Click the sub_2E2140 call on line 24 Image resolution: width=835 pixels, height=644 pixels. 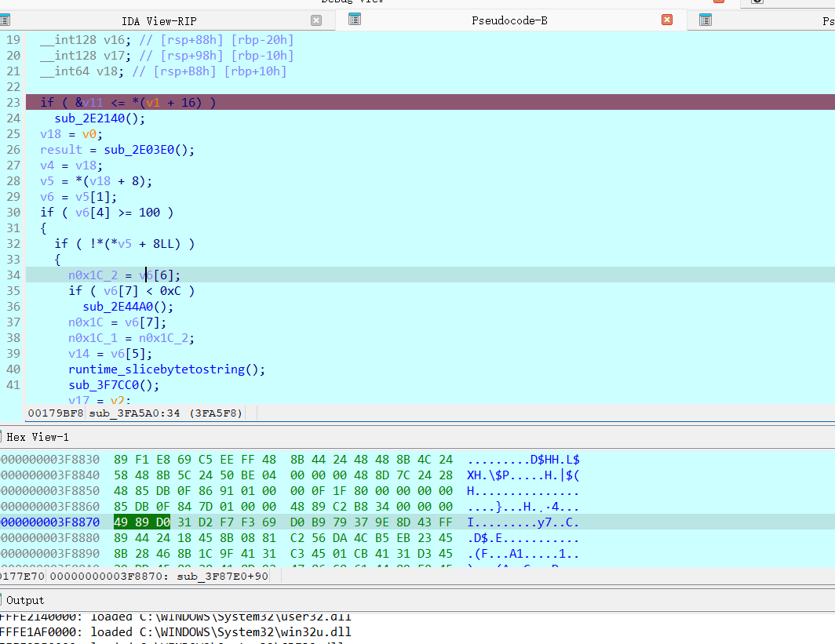pyautogui.click(x=93, y=118)
